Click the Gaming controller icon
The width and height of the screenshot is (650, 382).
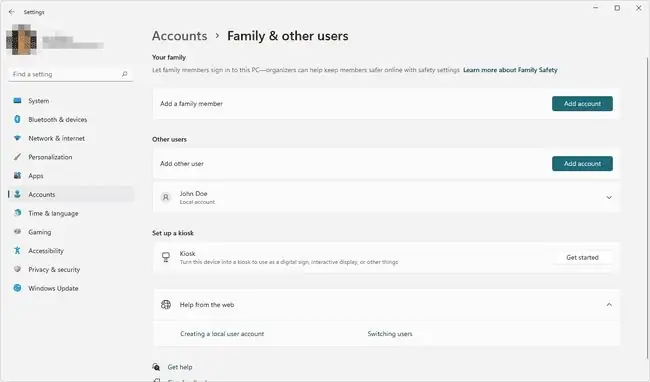click(x=17, y=232)
